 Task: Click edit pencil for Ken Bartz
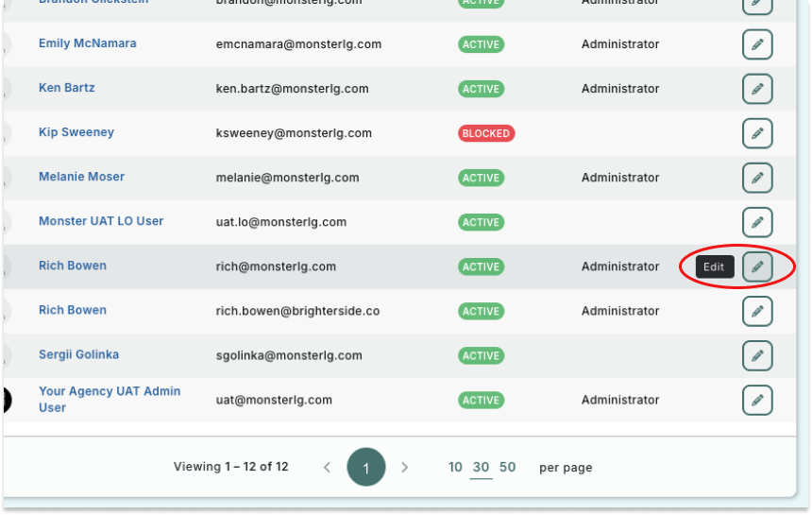tap(757, 89)
